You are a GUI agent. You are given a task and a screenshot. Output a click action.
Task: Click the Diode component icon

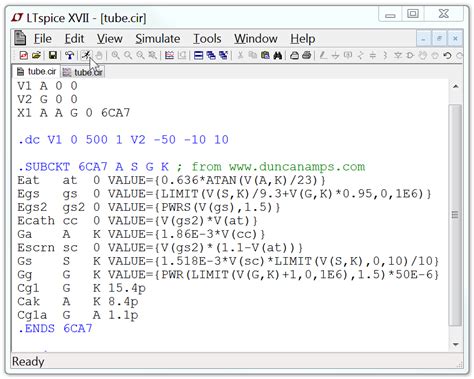[x=398, y=55]
